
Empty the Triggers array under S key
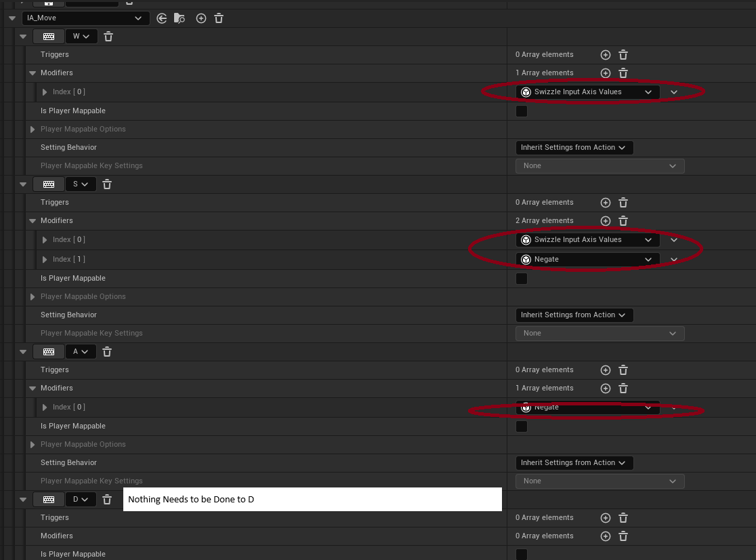623,203
